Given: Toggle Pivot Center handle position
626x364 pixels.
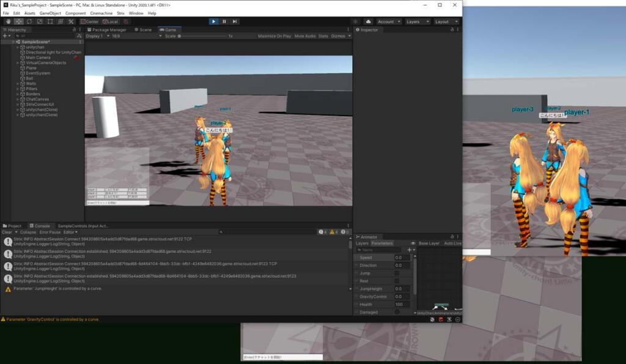Looking at the screenshot, I should coord(89,21).
